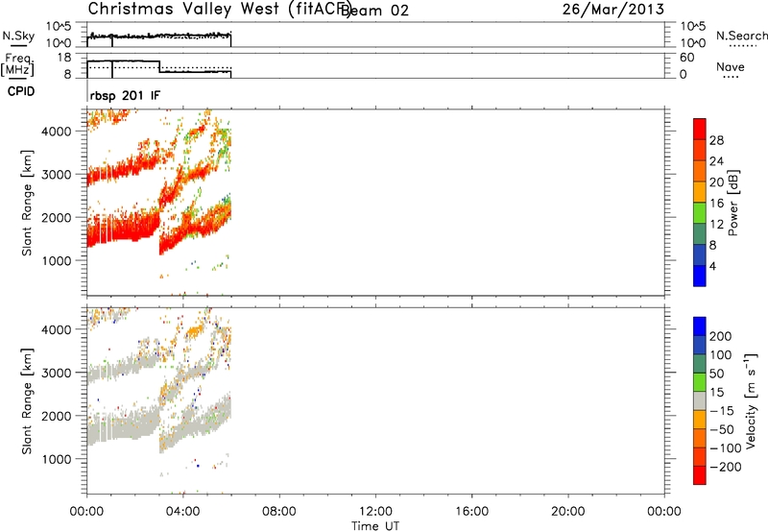Click the red bottom of the velocity colorbar
Screen dimensions: 768x532
[x=700, y=475]
